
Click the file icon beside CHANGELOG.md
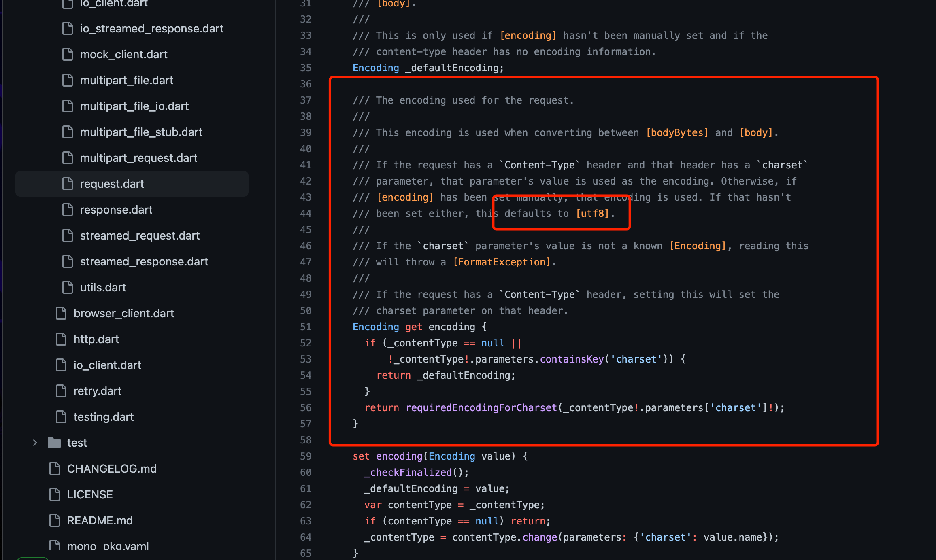(x=55, y=469)
